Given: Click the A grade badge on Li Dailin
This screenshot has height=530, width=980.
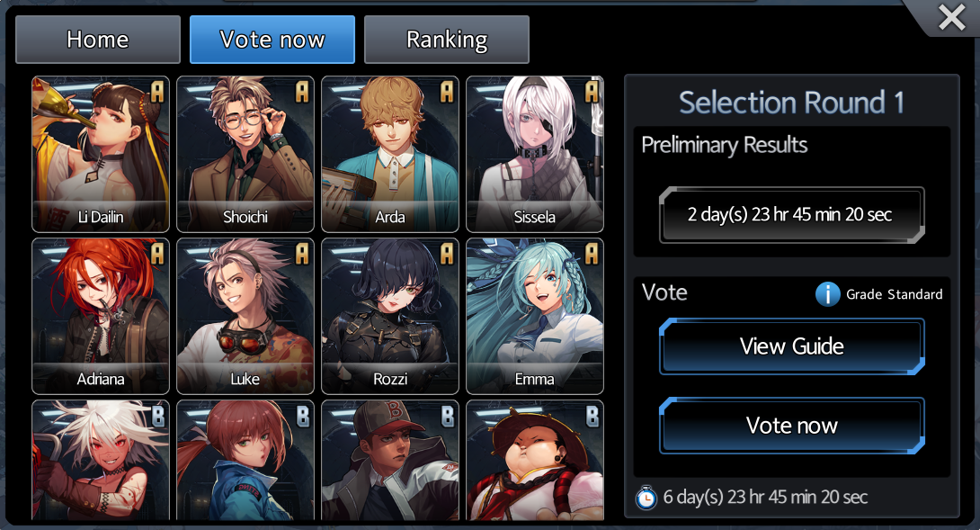Looking at the screenshot, I should pyautogui.click(x=156, y=92).
